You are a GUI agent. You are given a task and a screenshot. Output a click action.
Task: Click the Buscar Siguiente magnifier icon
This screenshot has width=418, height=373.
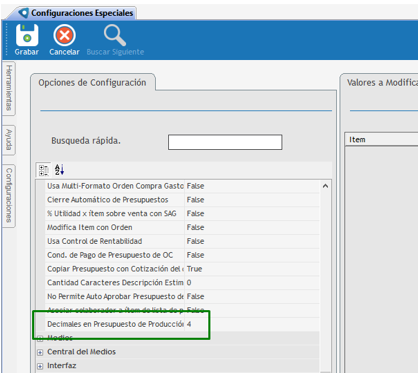[x=115, y=35]
